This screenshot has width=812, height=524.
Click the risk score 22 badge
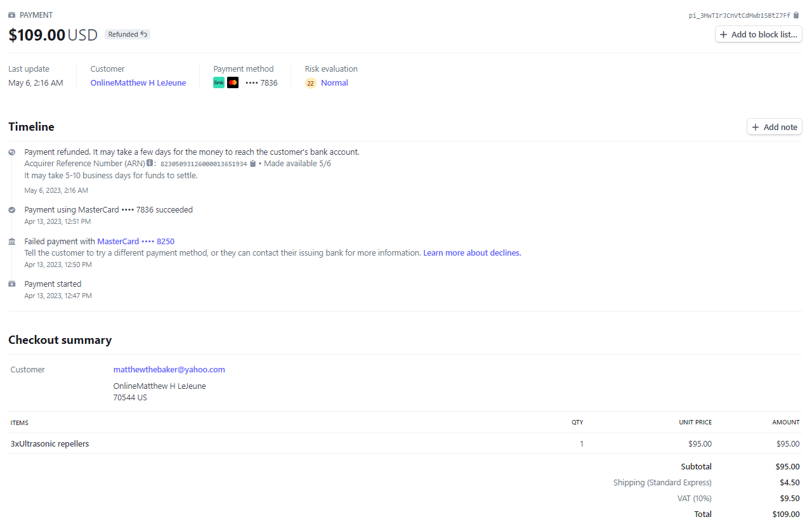[x=310, y=83]
